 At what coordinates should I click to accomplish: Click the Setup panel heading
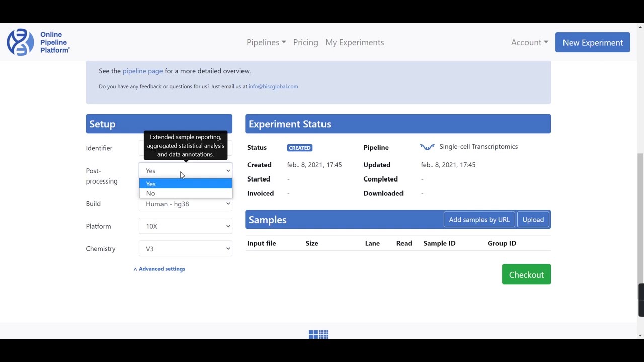click(102, 124)
